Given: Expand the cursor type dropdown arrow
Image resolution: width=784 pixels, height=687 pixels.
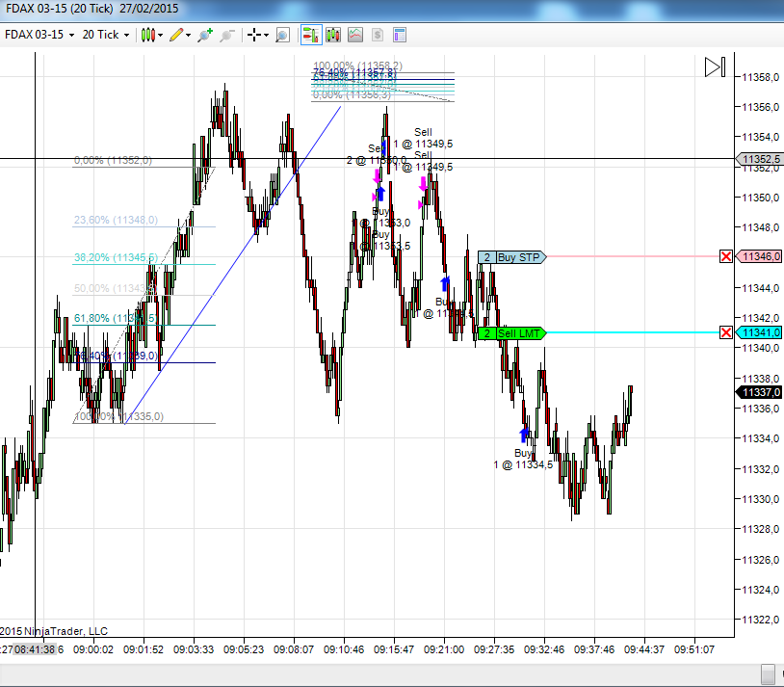Looking at the screenshot, I should (x=267, y=35).
